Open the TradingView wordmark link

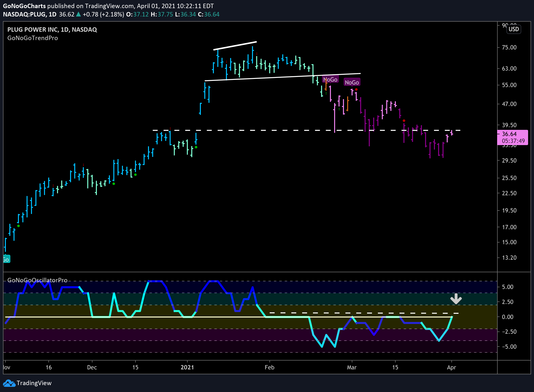click(x=34, y=383)
